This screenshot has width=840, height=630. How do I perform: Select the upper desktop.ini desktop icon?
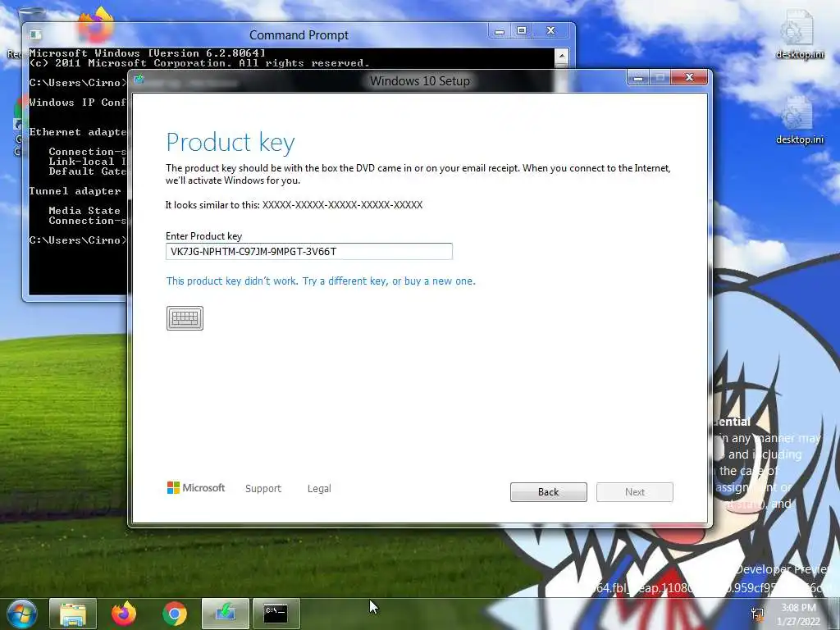799,34
